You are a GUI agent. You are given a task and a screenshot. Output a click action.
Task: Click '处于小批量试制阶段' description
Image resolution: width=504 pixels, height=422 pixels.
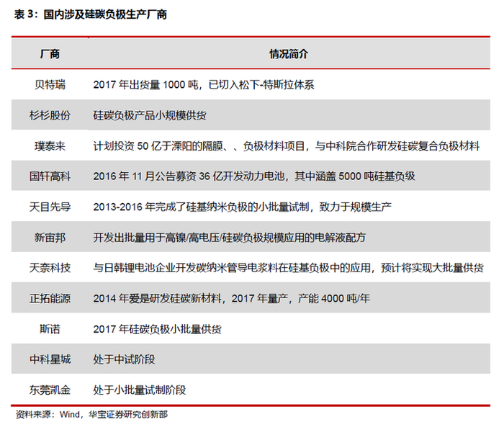click(x=140, y=390)
